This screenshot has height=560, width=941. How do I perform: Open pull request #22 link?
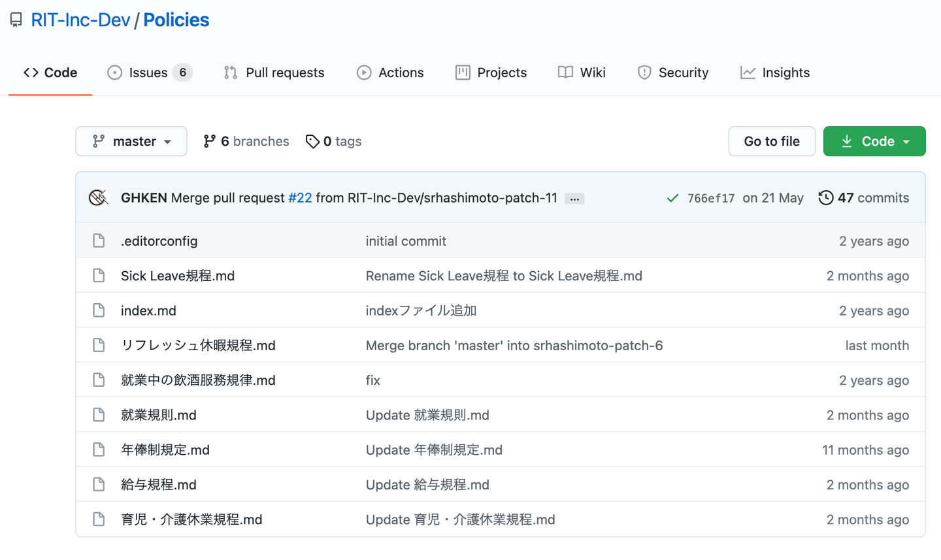click(300, 197)
